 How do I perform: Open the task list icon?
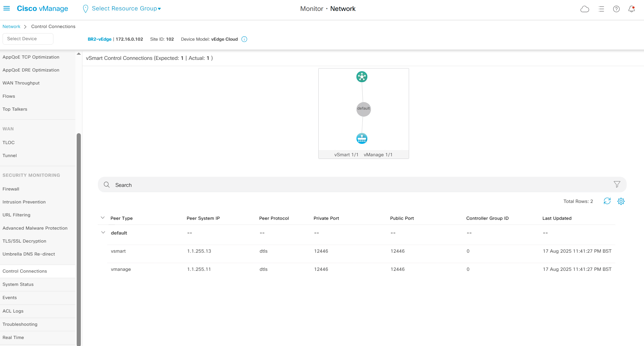coord(601,9)
